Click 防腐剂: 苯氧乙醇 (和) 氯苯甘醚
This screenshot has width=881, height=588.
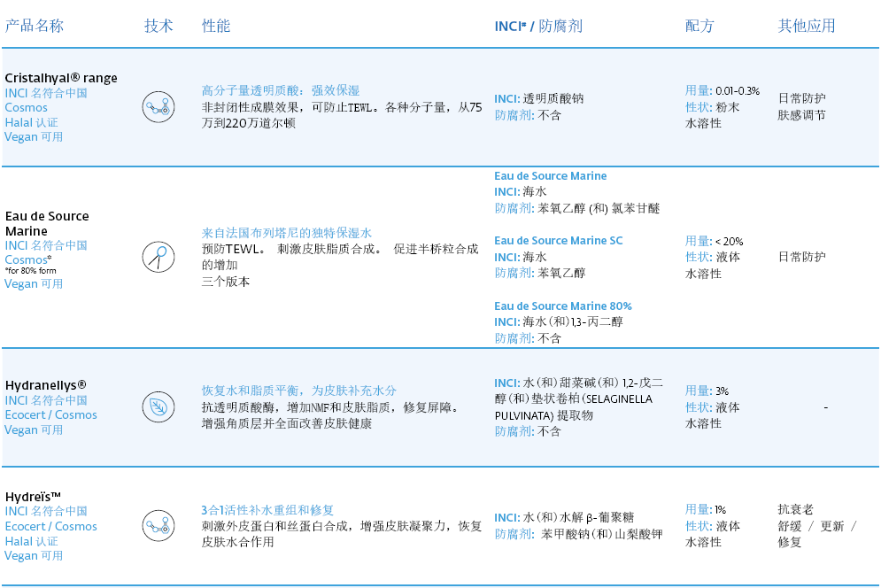pyautogui.click(x=577, y=209)
